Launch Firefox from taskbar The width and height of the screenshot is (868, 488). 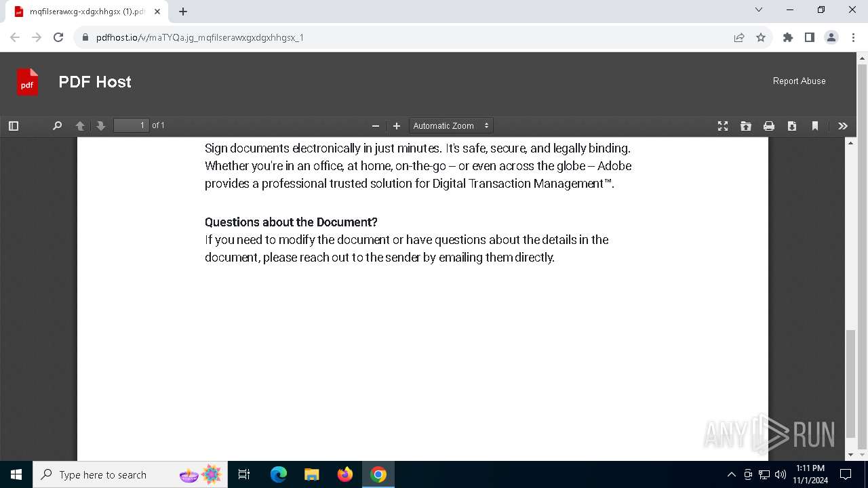tap(345, 474)
